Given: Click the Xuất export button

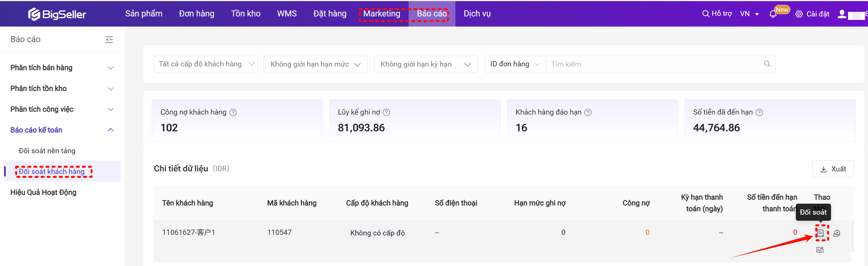Looking at the screenshot, I should pos(832,169).
